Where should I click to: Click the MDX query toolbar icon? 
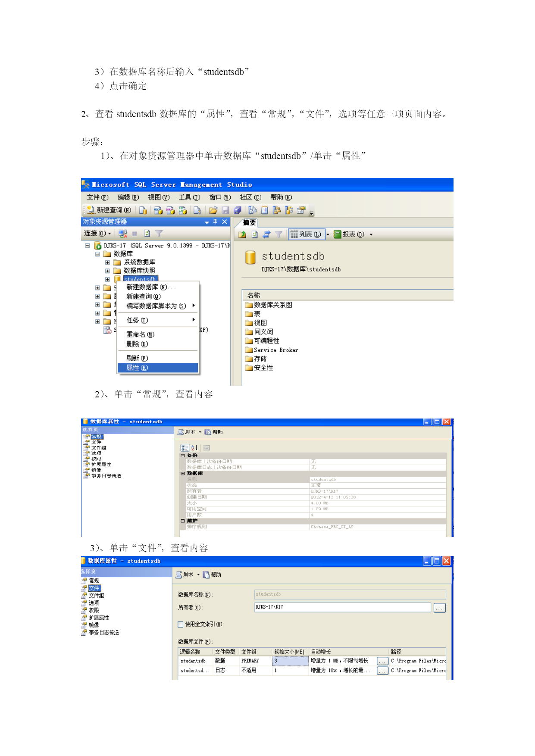tap(158, 210)
